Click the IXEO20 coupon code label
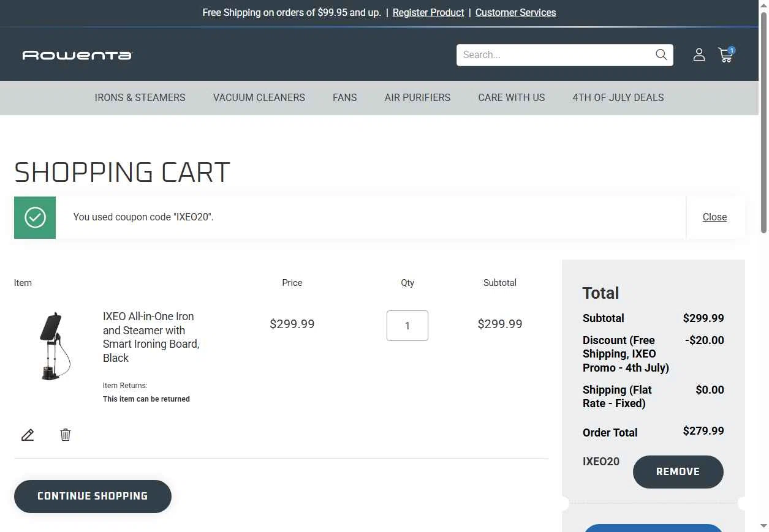The height and width of the screenshot is (532, 769). [x=601, y=462]
